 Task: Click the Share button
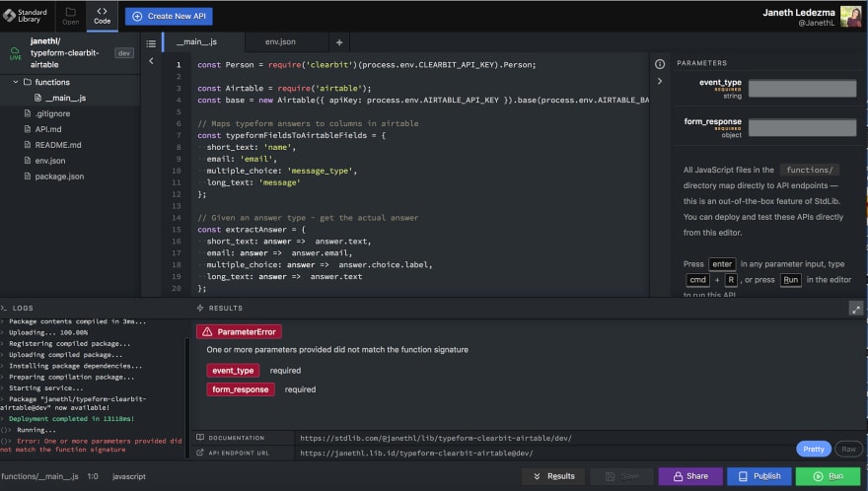[690, 476]
